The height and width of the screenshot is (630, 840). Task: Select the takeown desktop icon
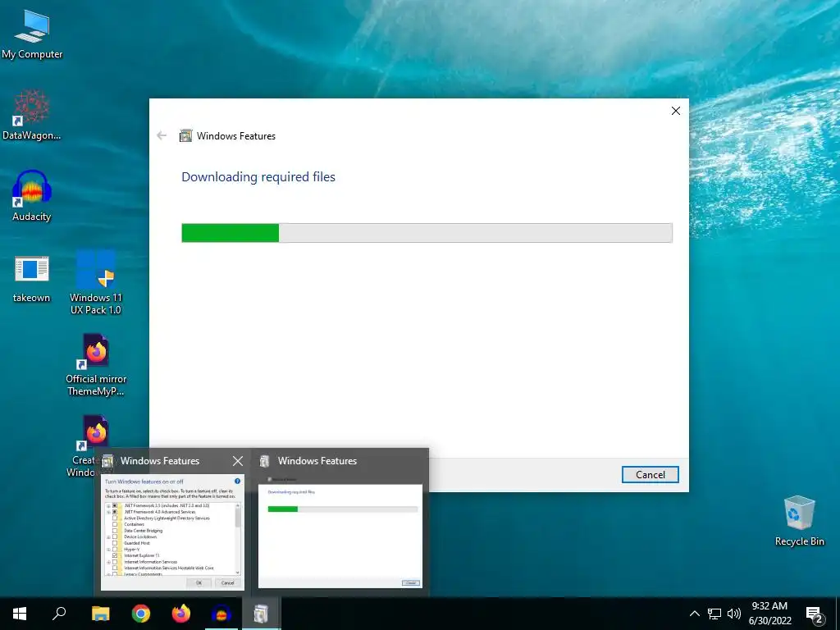[x=32, y=279]
